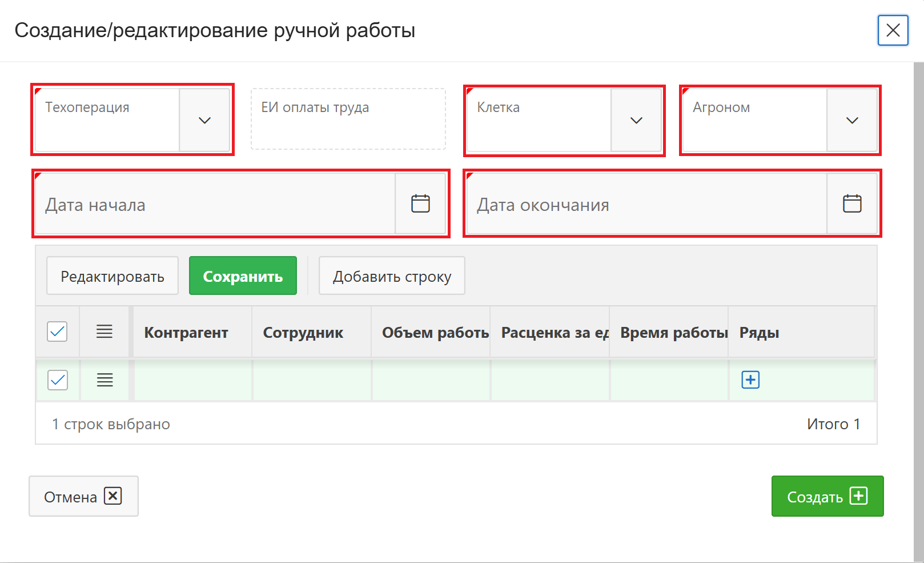Click the Сотрудник column header
This screenshot has height=563, width=924.
click(x=303, y=333)
